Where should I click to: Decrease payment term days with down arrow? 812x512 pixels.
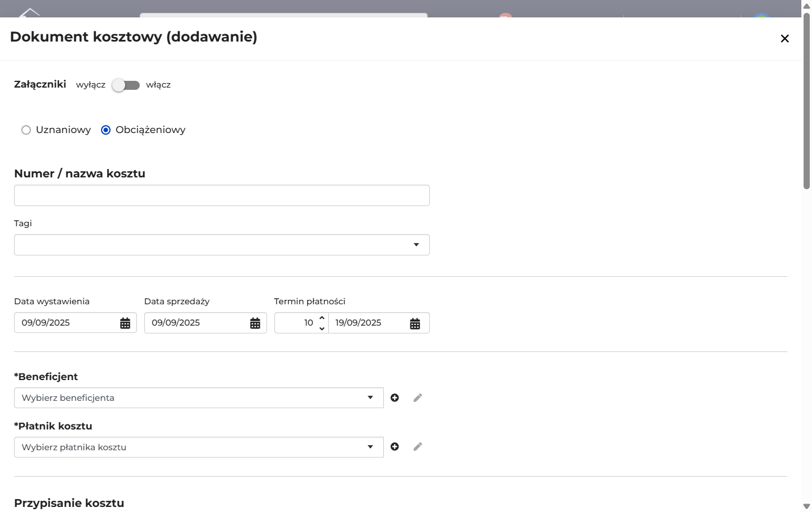coord(322,328)
